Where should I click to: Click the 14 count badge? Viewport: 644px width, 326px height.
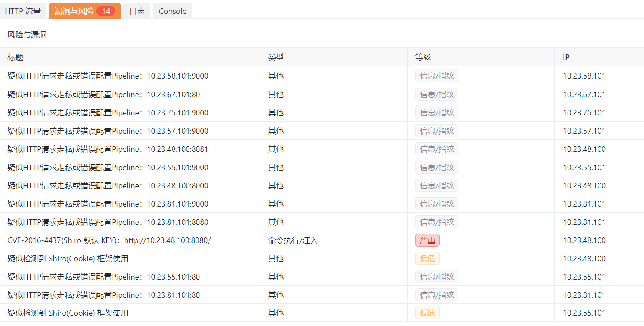pos(106,11)
